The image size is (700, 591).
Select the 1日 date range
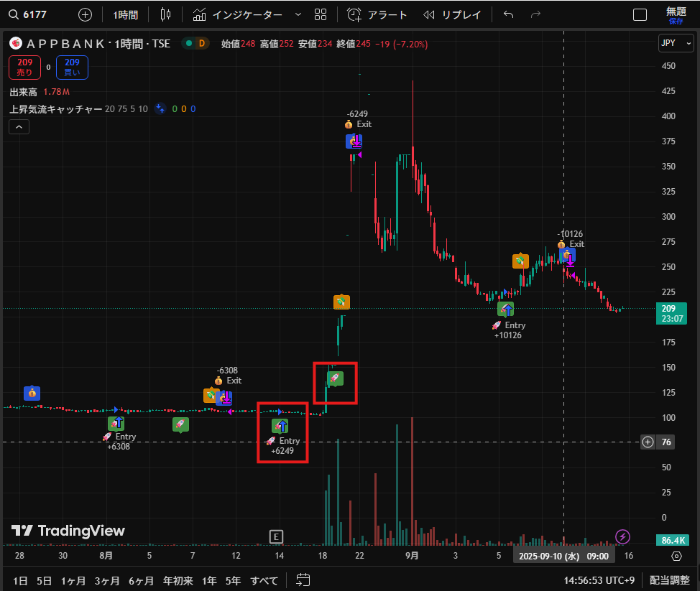point(20,580)
